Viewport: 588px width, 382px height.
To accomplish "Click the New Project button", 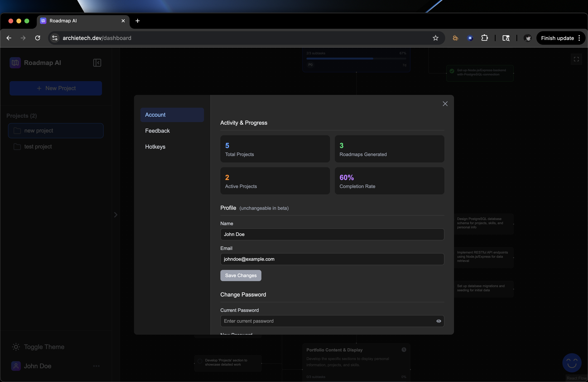I will pyautogui.click(x=56, y=88).
